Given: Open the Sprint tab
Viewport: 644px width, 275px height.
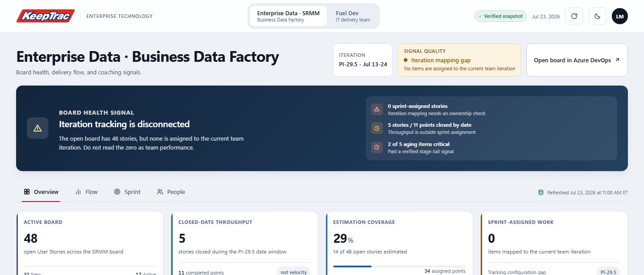Looking at the screenshot, I should [x=127, y=192].
